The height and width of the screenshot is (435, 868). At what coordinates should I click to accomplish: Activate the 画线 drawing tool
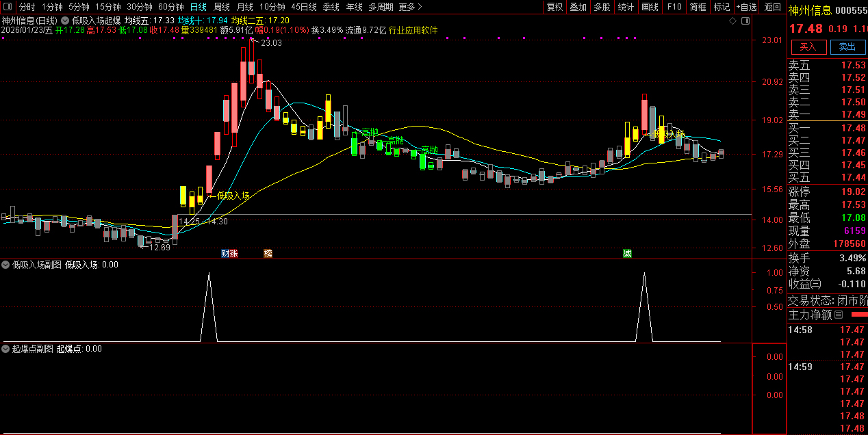(x=650, y=7)
